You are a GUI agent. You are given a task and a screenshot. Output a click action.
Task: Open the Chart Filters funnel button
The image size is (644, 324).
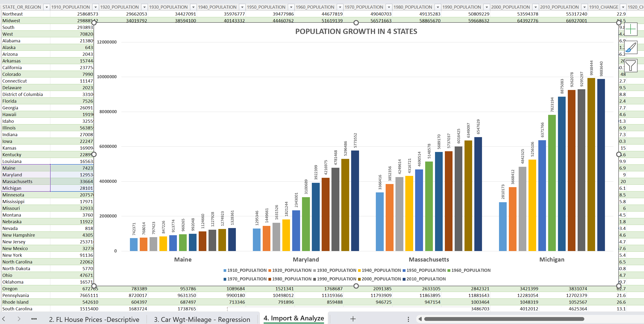pyautogui.click(x=630, y=65)
